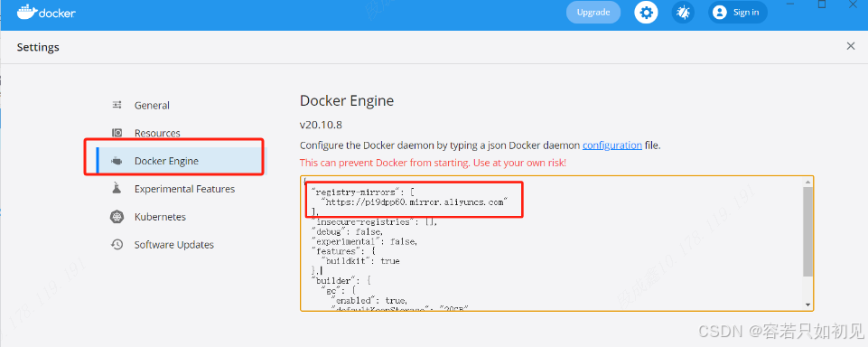The image size is (868, 347).
Task: Close the Settings panel with X
Action: (851, 46)
